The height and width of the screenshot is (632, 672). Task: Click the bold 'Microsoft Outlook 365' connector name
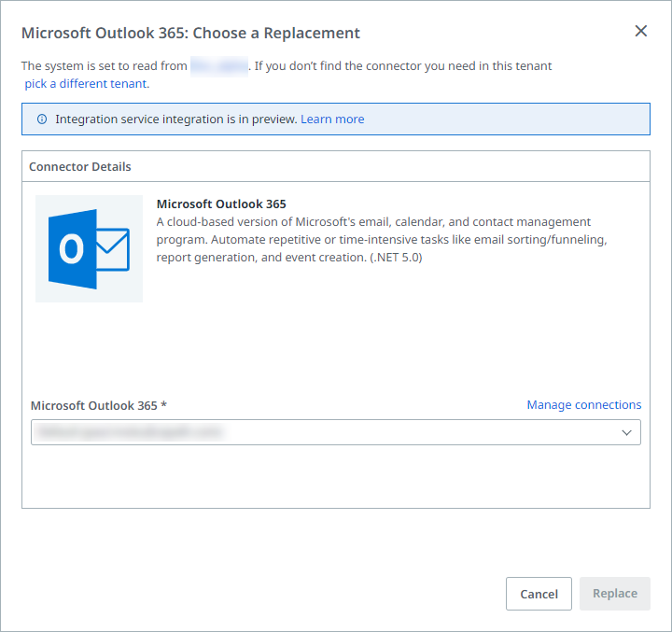221,204
